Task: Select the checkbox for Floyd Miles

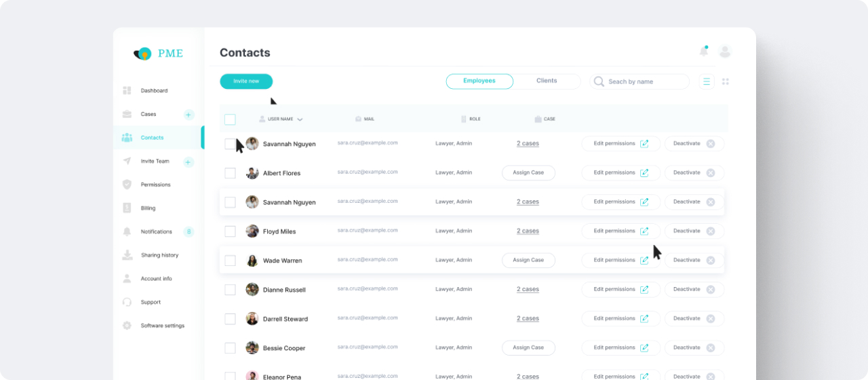Action: pos(230,231)
